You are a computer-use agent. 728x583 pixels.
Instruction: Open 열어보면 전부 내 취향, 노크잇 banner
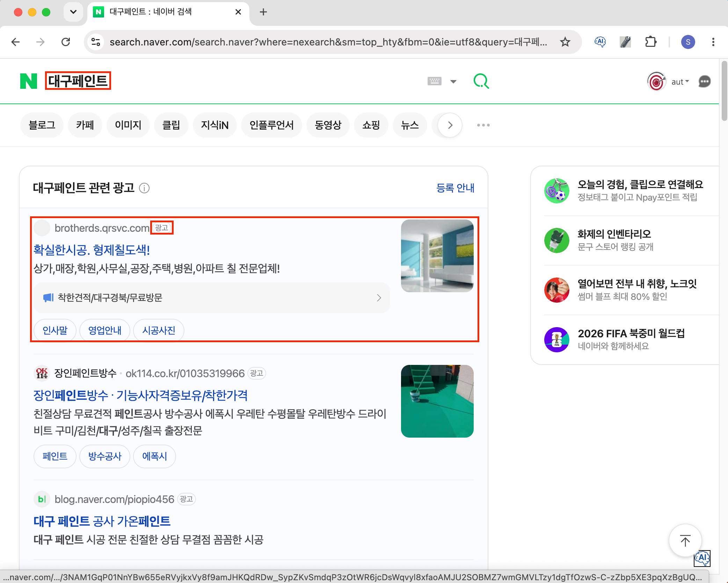pos(637,283)
